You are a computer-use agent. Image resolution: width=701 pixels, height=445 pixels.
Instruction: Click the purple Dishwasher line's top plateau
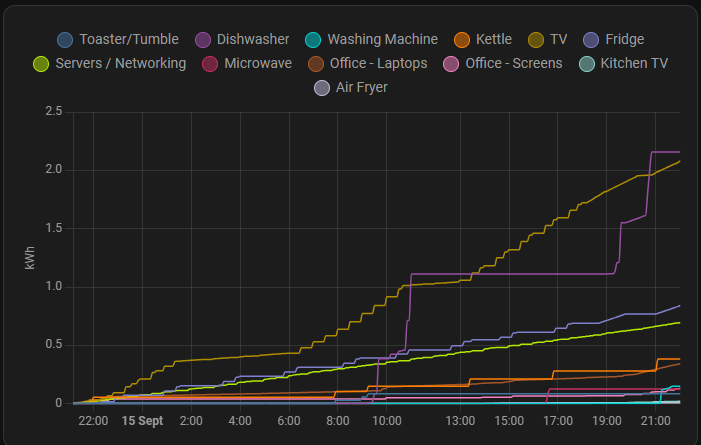coord(665,152)
